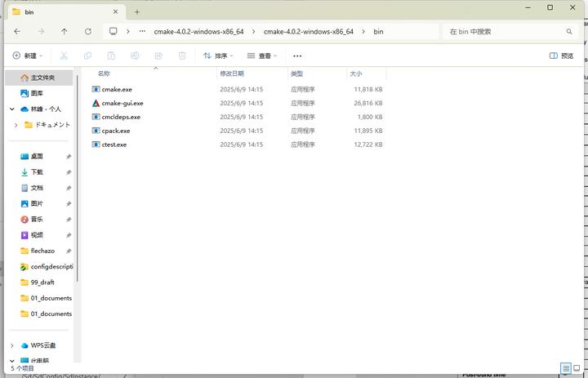
Task: Go up one folder level
Action: coord(65,32)
